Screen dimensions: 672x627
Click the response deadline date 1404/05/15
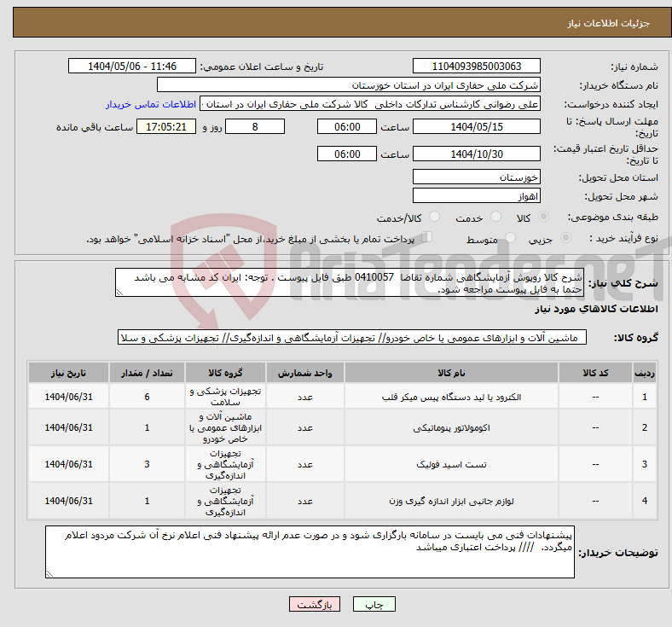(476, 127)
